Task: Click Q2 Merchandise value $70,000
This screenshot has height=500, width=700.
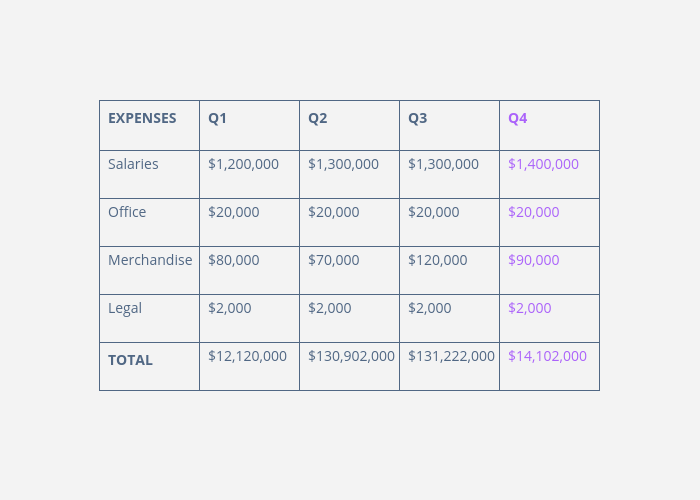Action: tap(334, 260)
